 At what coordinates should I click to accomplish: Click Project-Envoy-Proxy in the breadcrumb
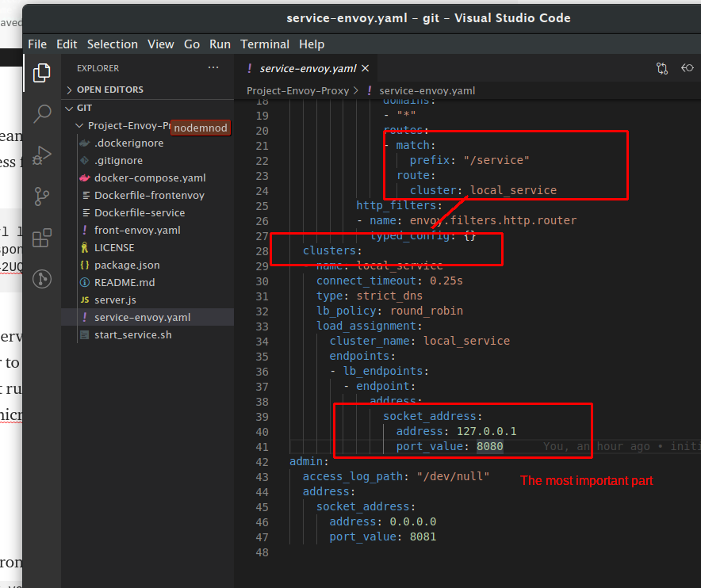[297, 90]
